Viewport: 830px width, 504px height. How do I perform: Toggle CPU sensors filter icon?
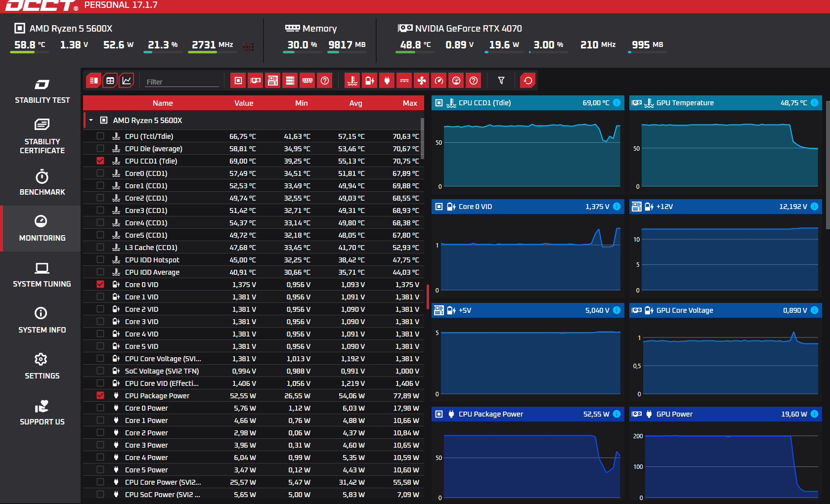[238, 81]
